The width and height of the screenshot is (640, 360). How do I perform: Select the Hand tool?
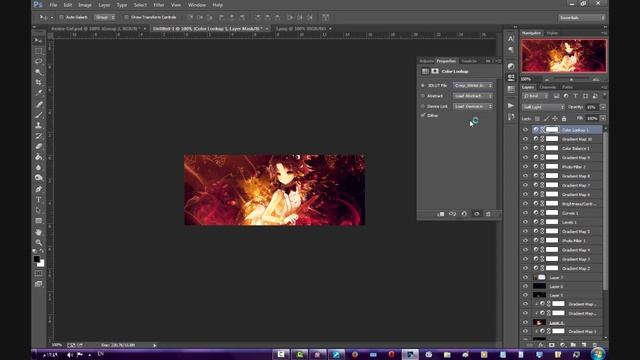[38, 232]
